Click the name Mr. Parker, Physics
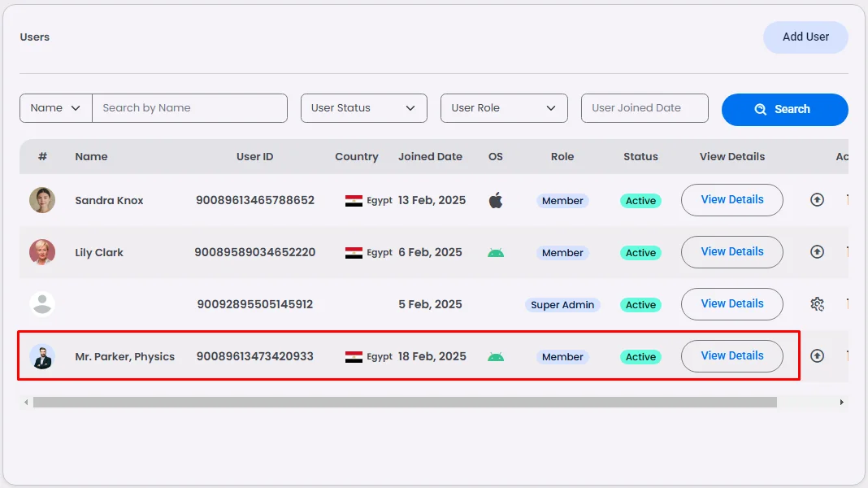Image resolution: width=868 pixels, height=488 pixels. click(124, 357)
